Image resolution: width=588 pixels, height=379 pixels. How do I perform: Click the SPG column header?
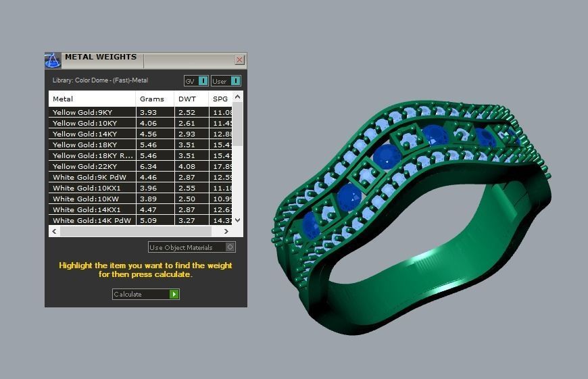click(220, 99)
